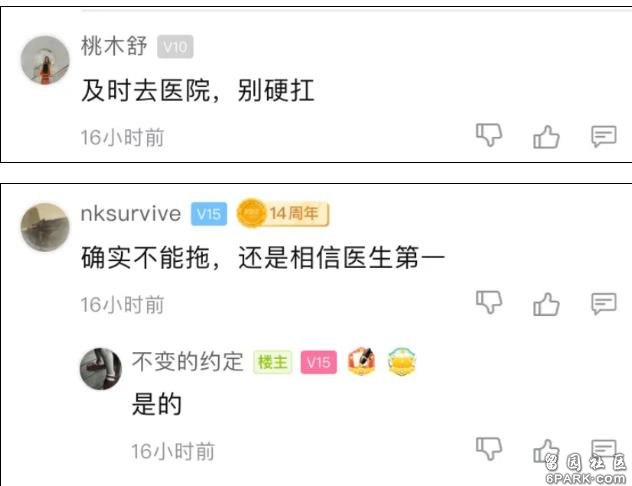
Task: Like 桃木舒's comment with thumbs-up
Action: 546,137
